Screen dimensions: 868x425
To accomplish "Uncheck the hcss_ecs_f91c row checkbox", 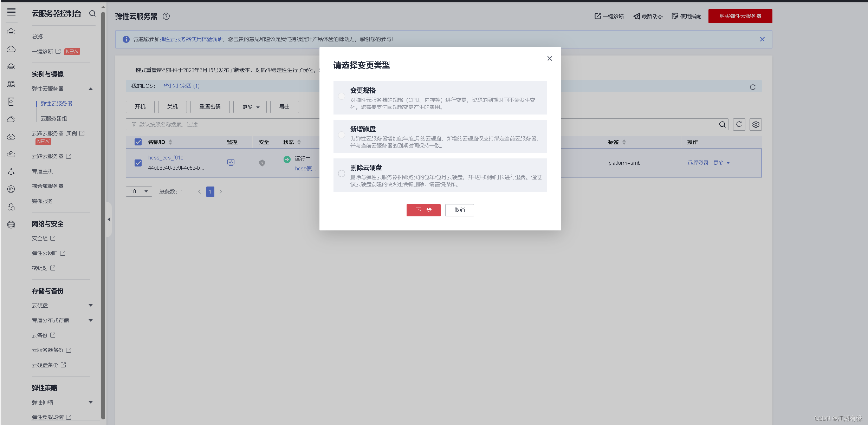I will [138, 163].
